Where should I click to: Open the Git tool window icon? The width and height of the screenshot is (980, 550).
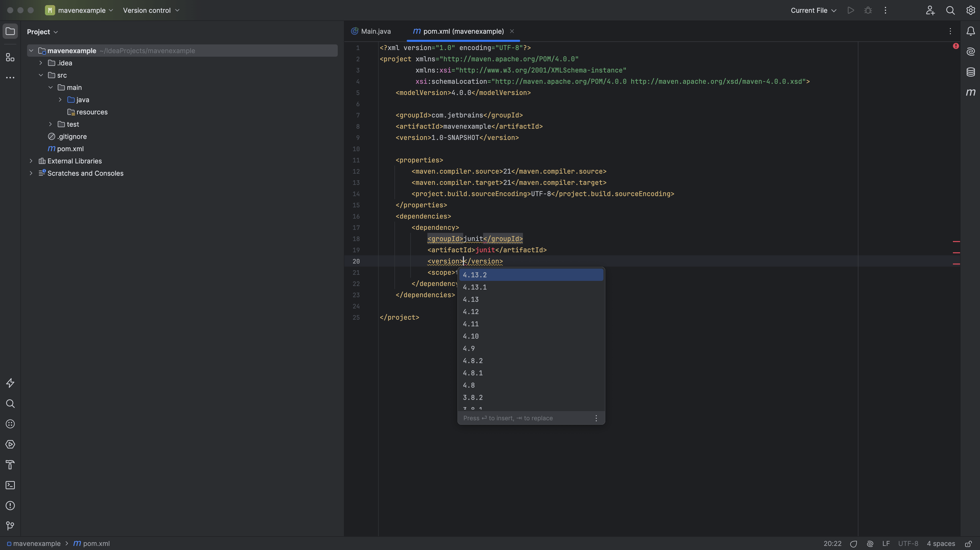point(10,526)
